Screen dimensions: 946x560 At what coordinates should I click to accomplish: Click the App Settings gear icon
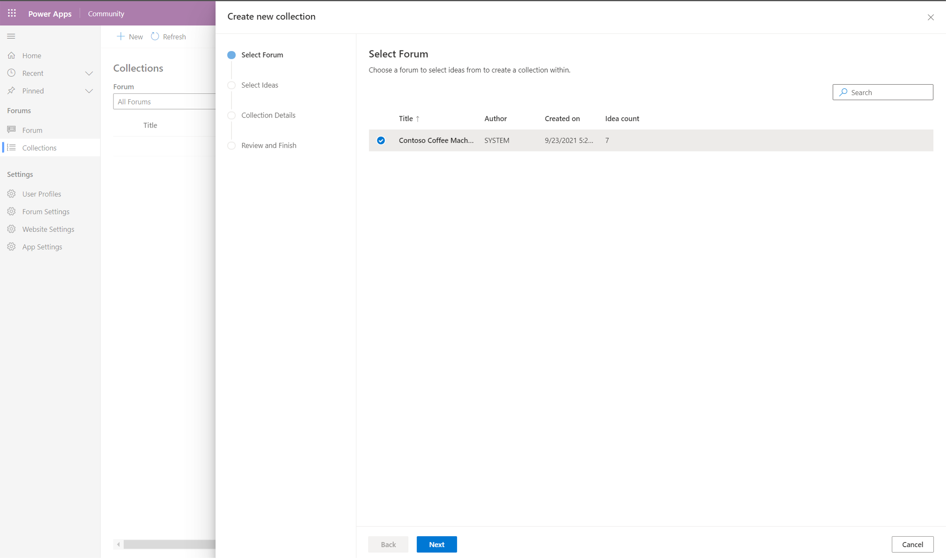(11, 247)
